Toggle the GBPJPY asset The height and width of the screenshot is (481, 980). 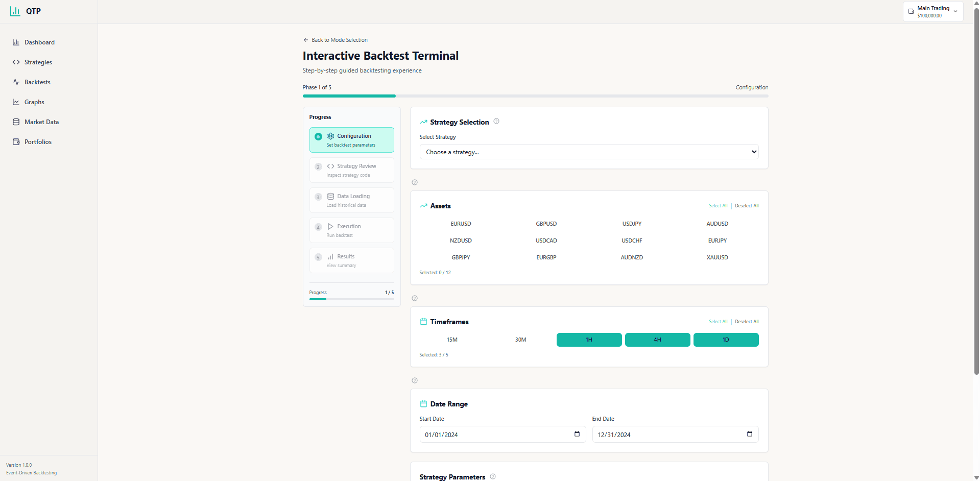pyautogui.click(x=461, y=257)
